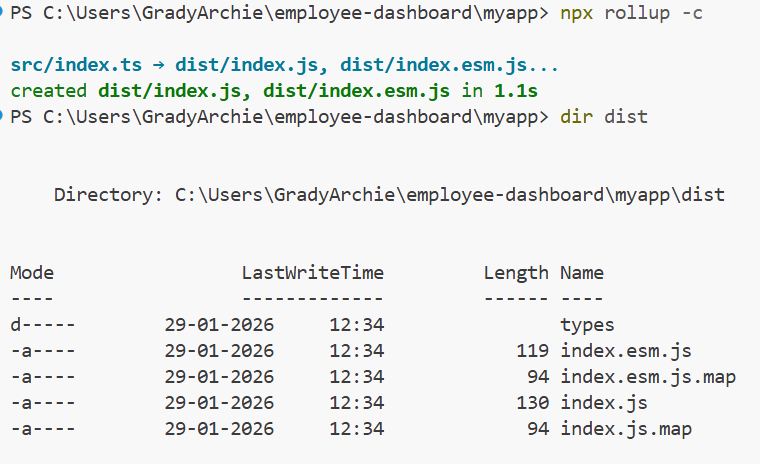Open index.js.map in the file listing
Screen dimensions: 760x464
(625, 429)
